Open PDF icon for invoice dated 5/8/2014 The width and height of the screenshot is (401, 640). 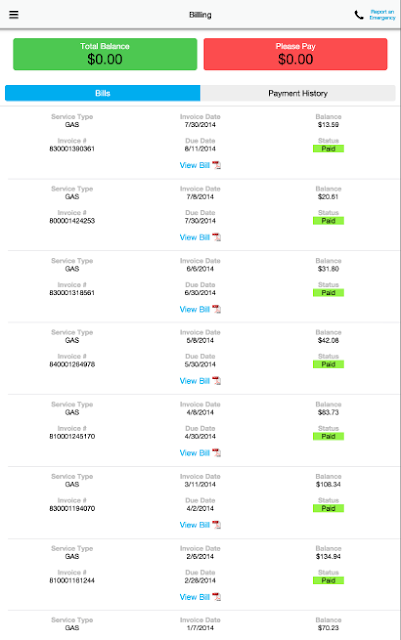click(x=216, y=381)
